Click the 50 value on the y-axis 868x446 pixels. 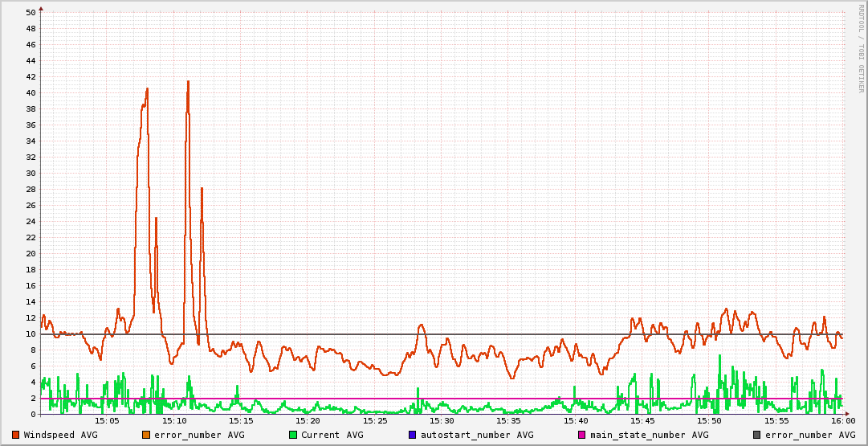31,13
